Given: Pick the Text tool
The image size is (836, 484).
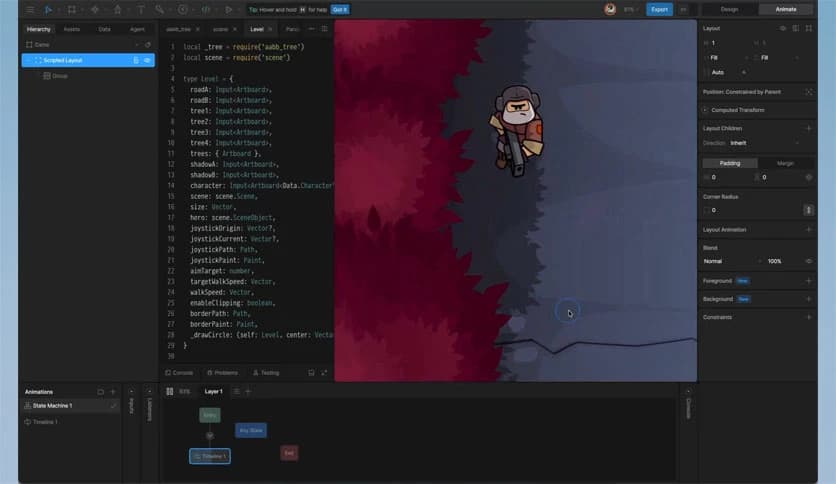Looking at the screenshot, I should (x=141, y=10).
